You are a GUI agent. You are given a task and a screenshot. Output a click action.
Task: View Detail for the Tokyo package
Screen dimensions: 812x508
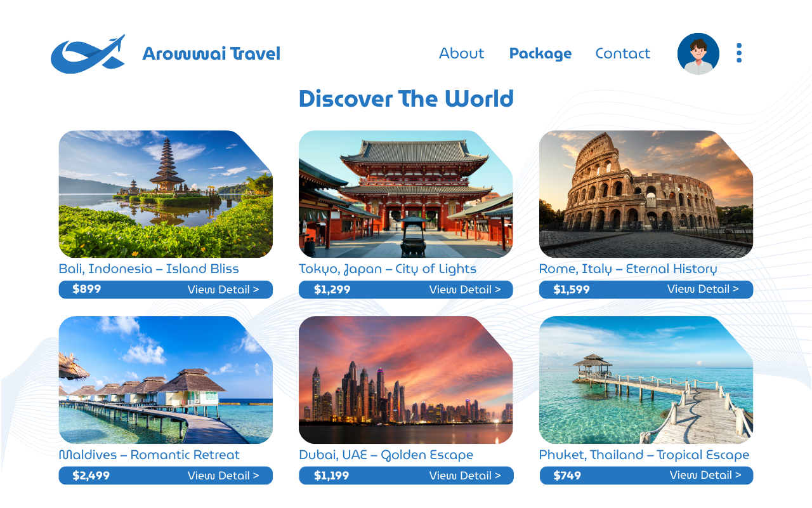(465, 290)
